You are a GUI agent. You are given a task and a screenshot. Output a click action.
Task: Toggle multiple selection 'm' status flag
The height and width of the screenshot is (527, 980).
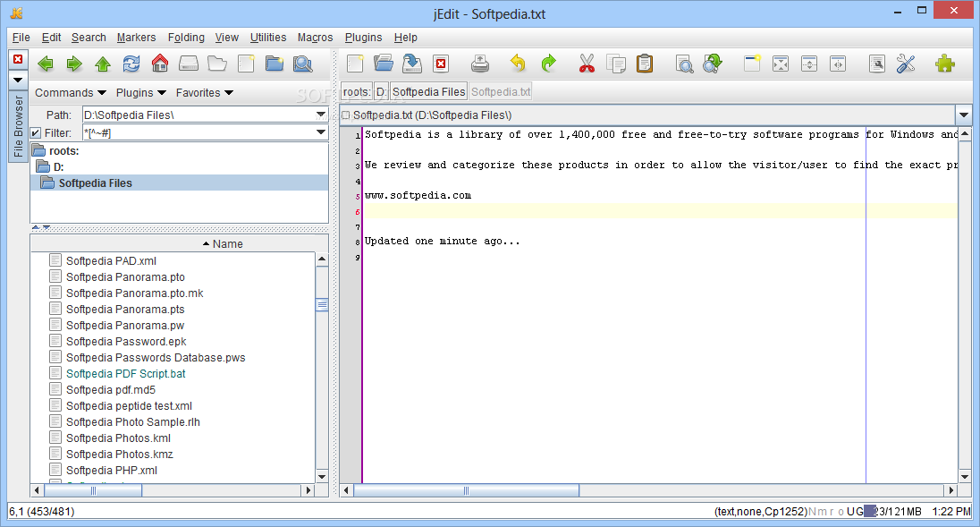(822, 512)
